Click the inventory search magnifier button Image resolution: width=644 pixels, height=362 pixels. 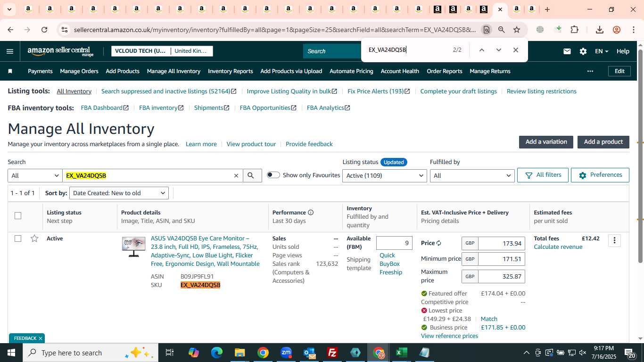(x=252, y=175)
